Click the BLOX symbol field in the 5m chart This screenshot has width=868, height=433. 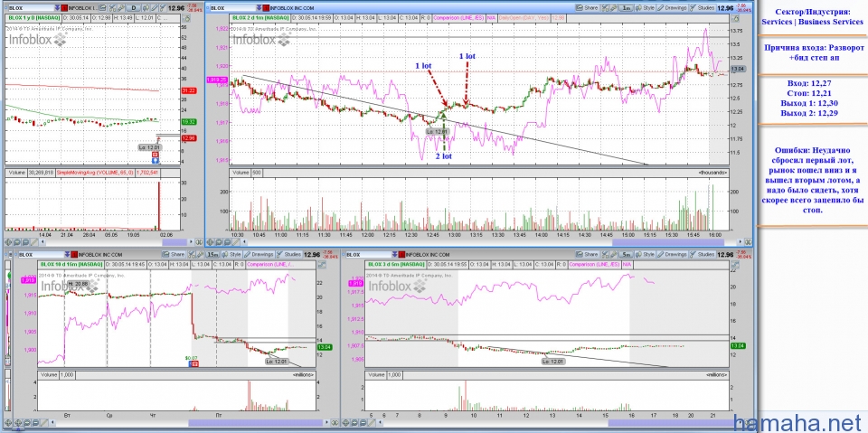point(368,255)
